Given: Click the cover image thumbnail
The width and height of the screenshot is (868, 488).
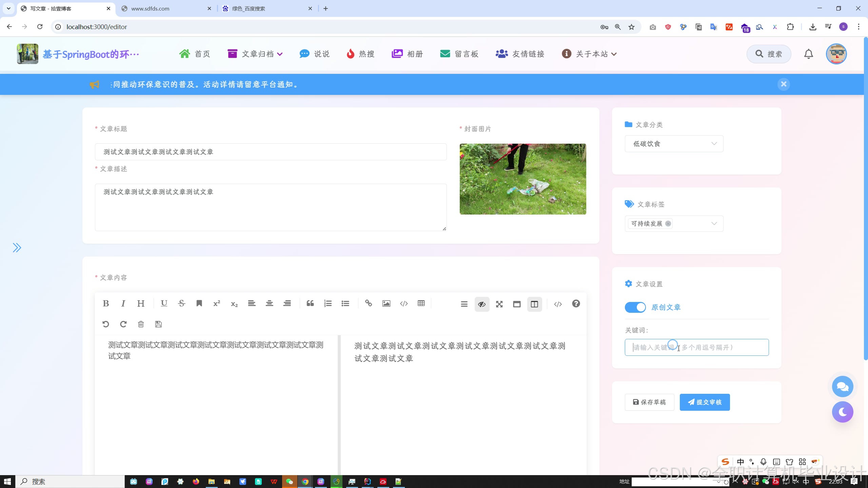Looking at the screenshot, I should point(522,179).
